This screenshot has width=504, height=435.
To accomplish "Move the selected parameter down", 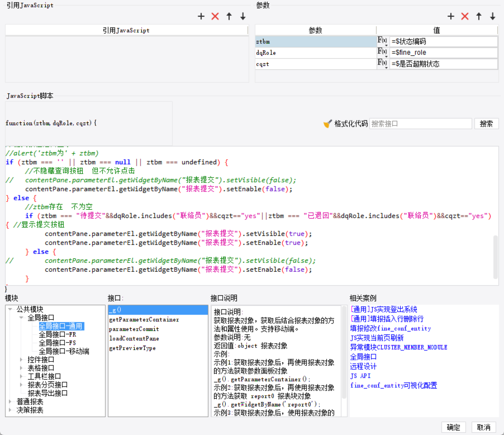I will tap(492, 16).
